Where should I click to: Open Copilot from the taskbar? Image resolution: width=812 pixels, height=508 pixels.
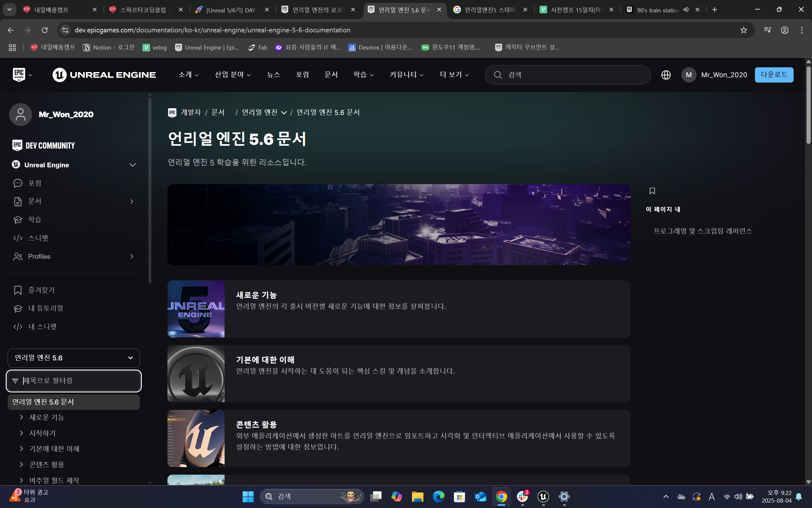point(396,497)
